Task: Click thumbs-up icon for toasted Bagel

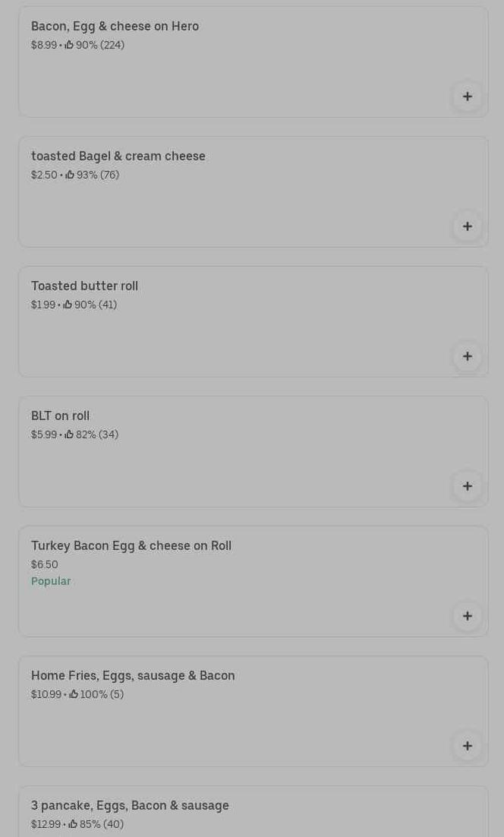Action: coord(70,175)
